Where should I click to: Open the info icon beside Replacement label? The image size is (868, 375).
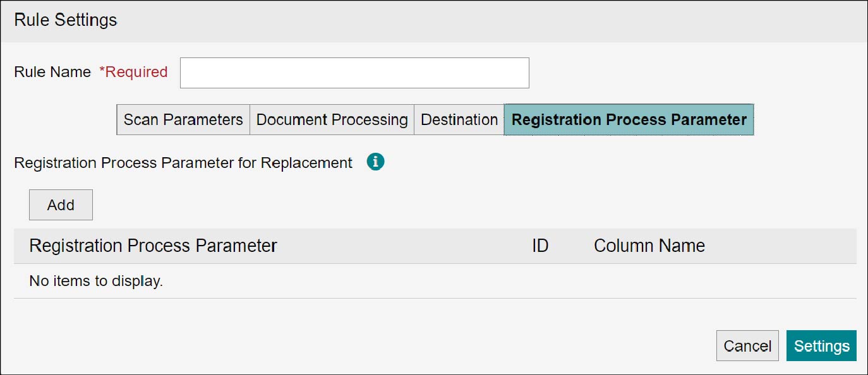pos(375,162)
